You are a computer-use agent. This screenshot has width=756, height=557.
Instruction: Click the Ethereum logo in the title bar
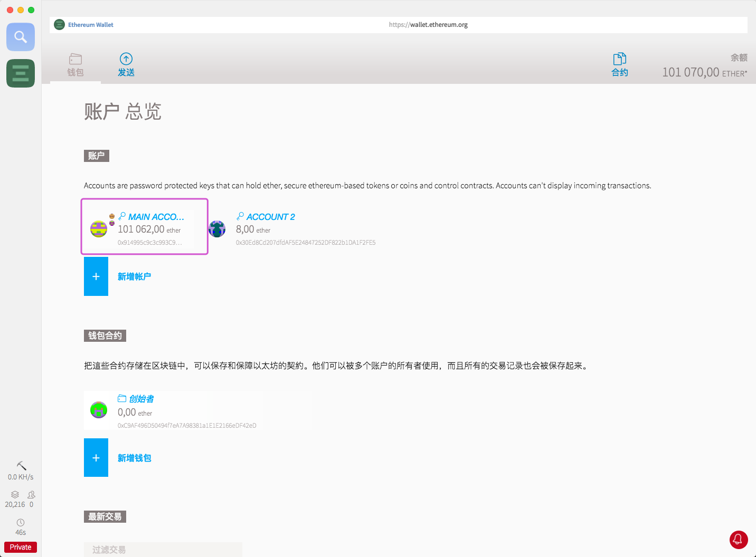pos(60,25)
